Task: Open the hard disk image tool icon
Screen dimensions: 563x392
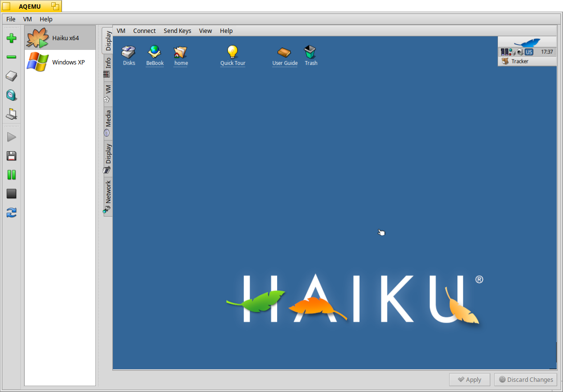Action: 12,76
